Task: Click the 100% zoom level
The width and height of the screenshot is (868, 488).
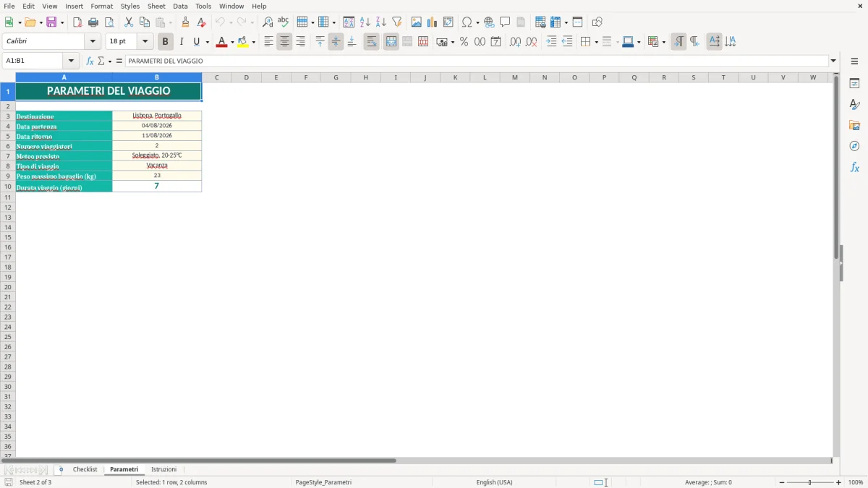Action: [x=856, y=482]
